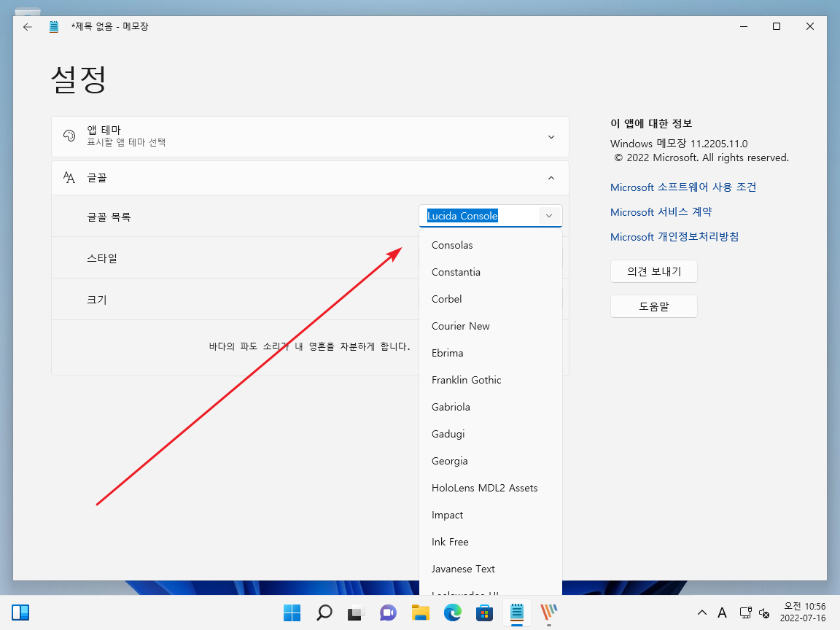Choose Georgia font
Image resolution: width=840 pixels, height=630 pixels.
click(491, 461)
